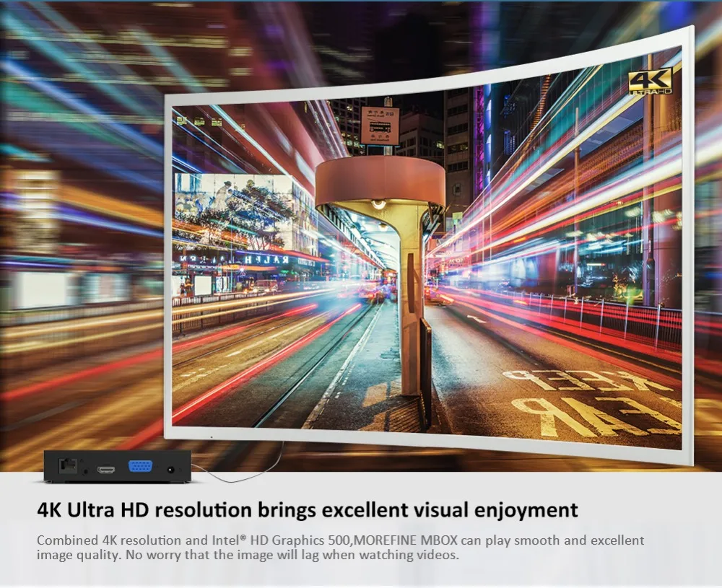Click the 4K Ultra HD badge
Image resolution: width=722 pixels, height=588 pixels.
click(650, 81)
